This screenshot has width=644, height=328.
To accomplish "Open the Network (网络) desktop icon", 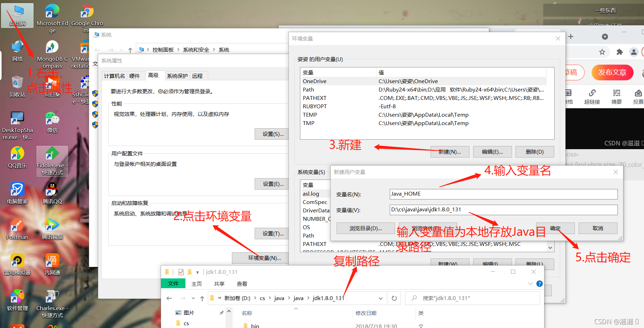I will pos(17,51).
